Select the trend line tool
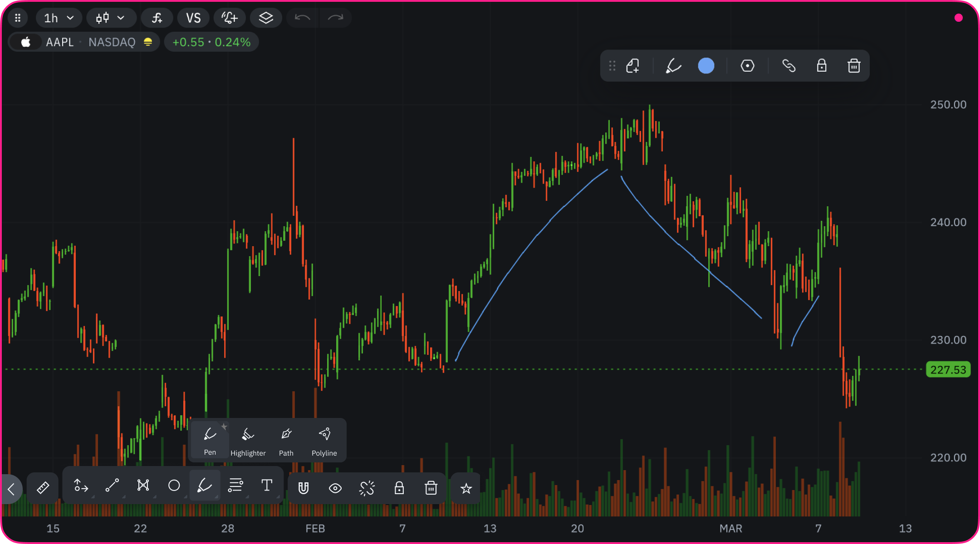Image resolution: width=980 pixels, height=544 pixels. coord(112,486)
